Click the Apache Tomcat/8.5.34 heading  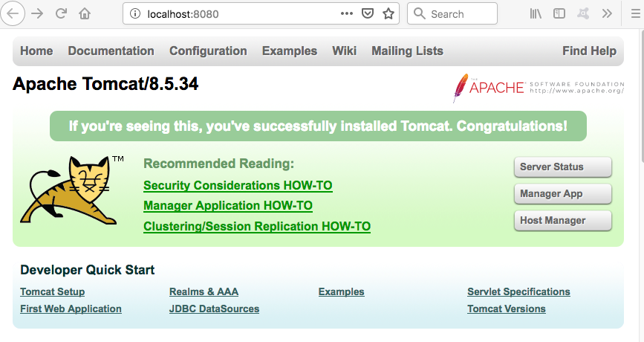(x=105, y=84)
